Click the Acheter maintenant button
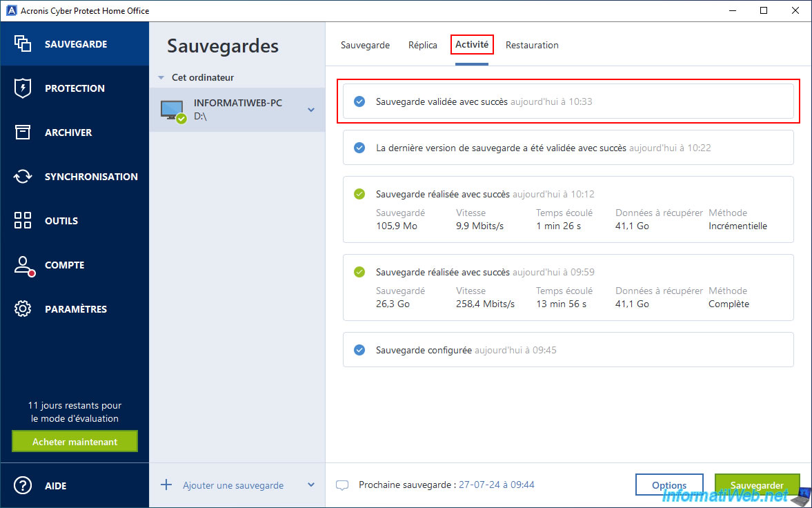The width and height of the screenshot is (812, 508). point(75,442)
